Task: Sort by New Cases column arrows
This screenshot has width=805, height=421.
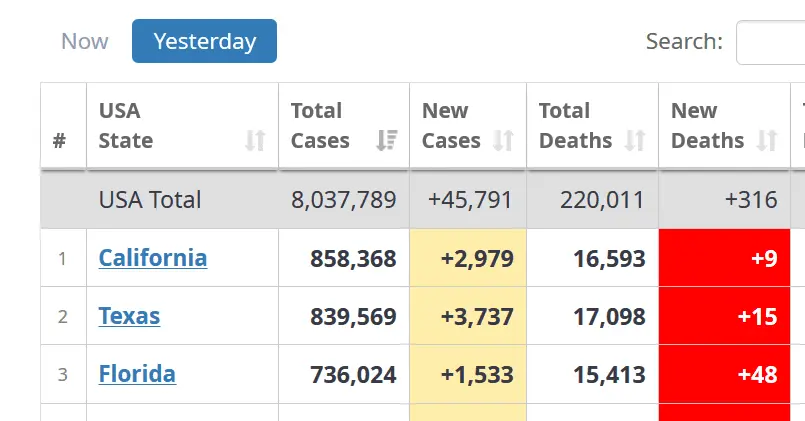Action: pyautogui.click(x=503, y=141)
